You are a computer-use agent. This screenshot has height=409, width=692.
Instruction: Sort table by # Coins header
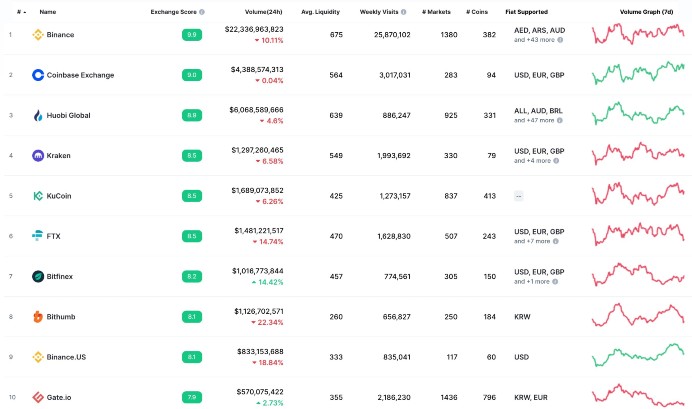point(477,12)
